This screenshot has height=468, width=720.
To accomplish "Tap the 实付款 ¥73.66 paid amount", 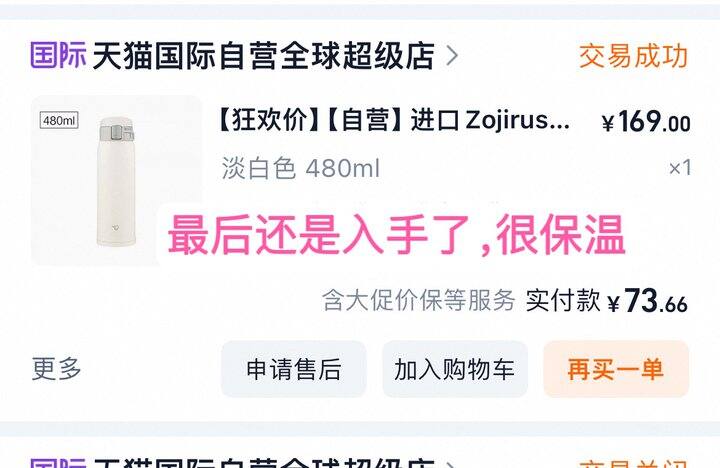I will coord(606,301).
